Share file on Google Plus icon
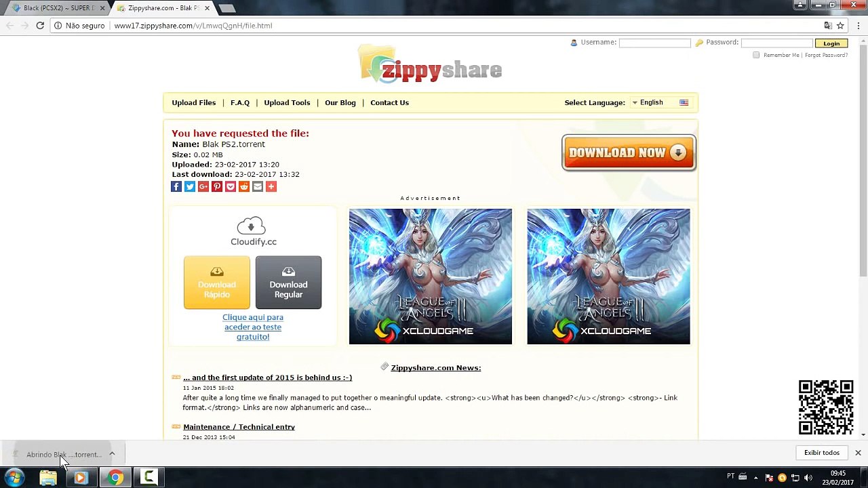 203,186
